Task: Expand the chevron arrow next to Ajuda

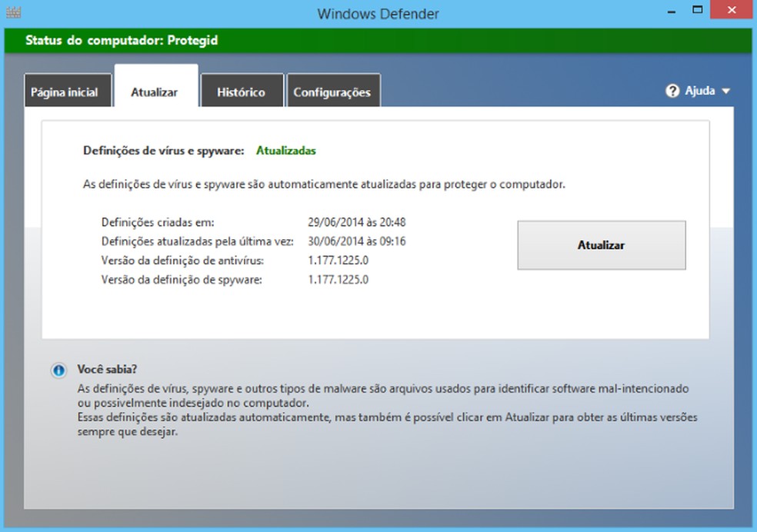Action: click(724, 91)
